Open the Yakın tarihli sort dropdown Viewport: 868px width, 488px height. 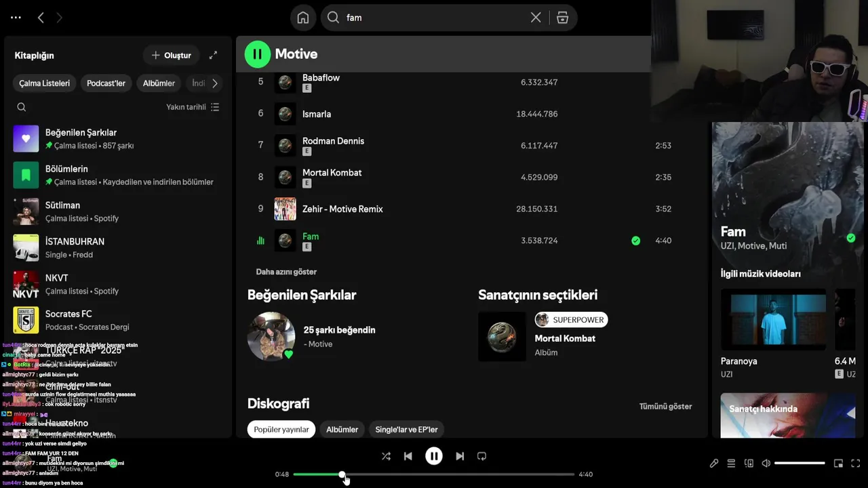coord(193,107)
